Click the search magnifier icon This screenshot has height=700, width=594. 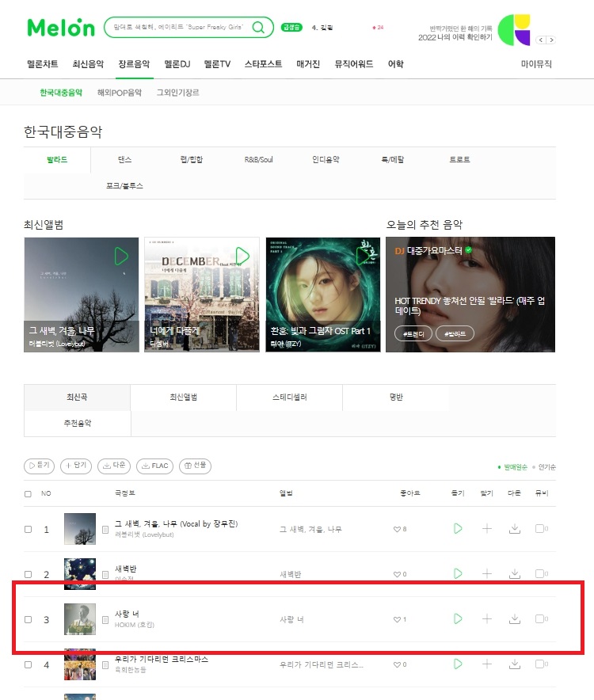258,27
